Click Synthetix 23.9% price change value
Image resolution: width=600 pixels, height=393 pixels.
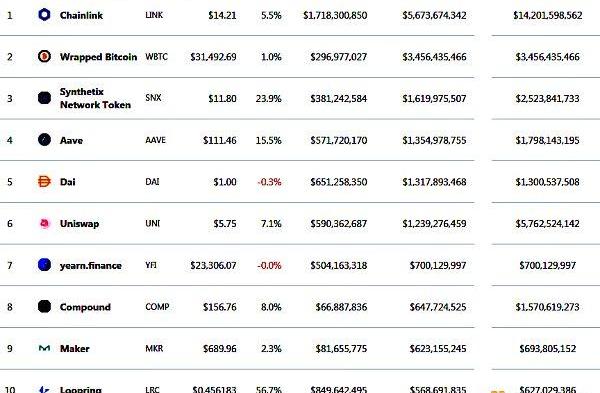(269, 99)
